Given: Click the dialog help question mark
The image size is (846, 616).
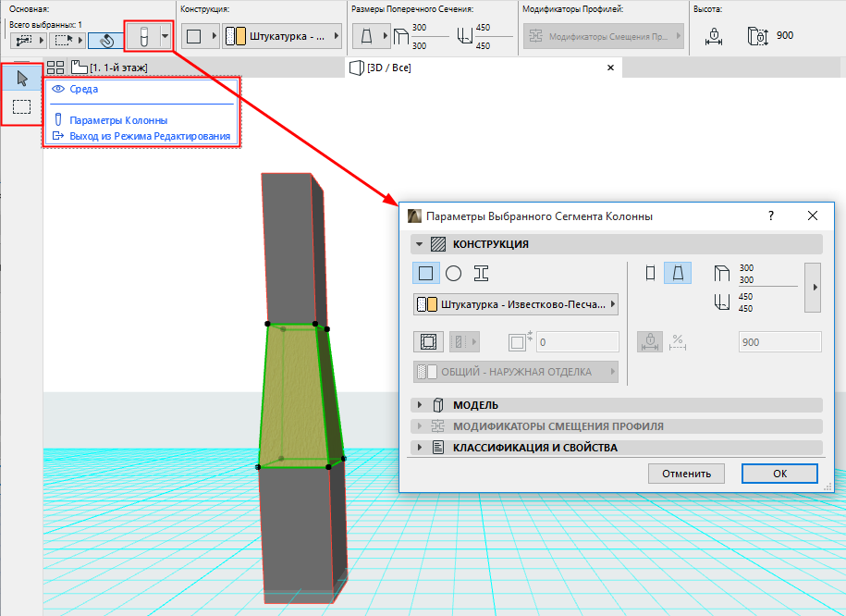Looking at the screenshot, I should [x=771, y=216].
